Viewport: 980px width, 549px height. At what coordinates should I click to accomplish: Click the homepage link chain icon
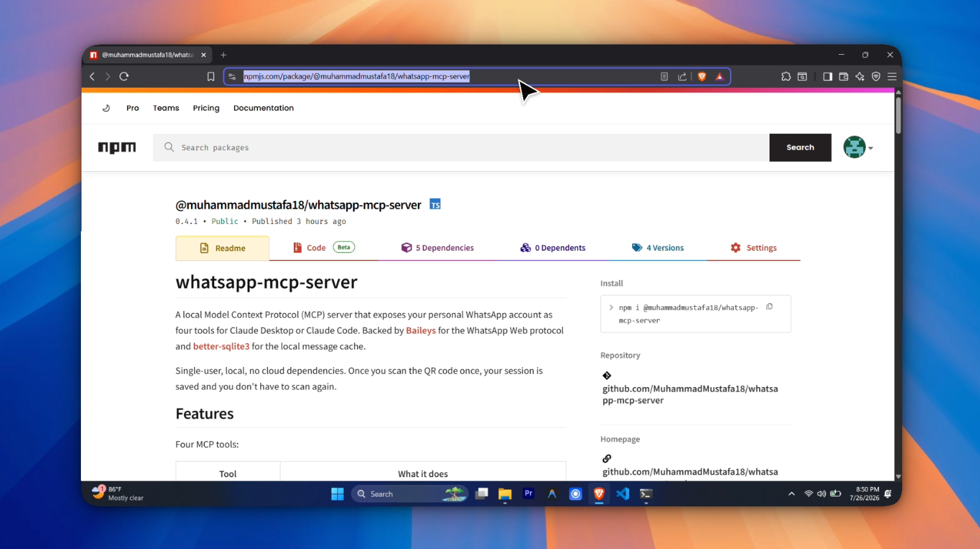tap(606, 458)
